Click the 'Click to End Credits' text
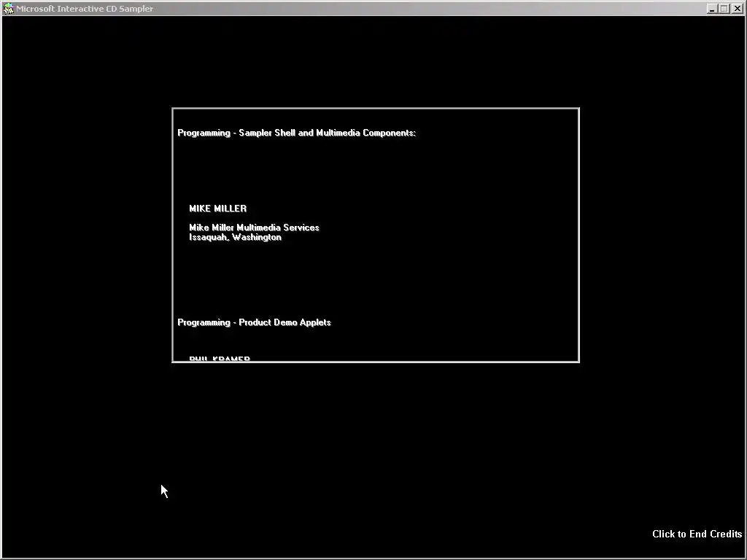This screenshot has height=560, width=747. pyautogui.click(x=697, y=534)
